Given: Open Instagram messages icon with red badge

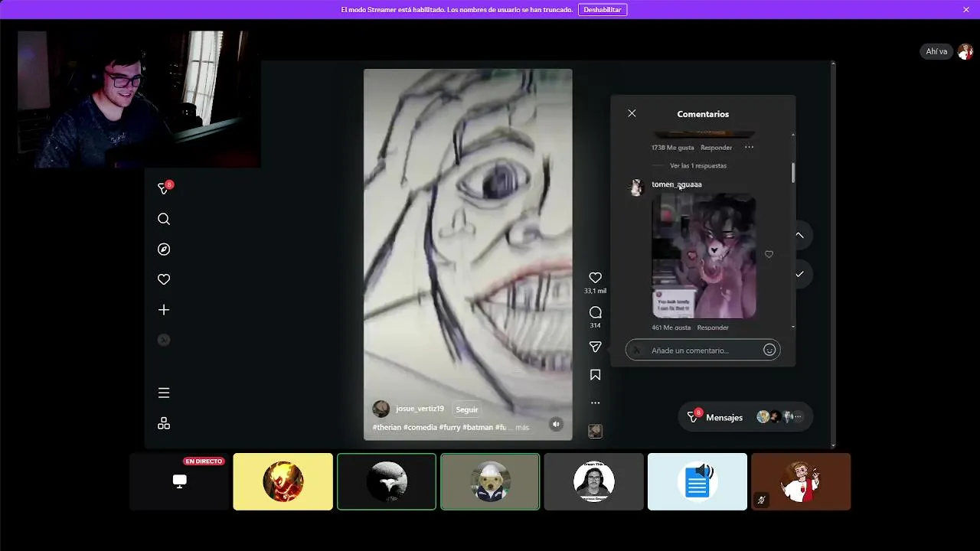Looking at the screenshot, I should pos(164,188).
